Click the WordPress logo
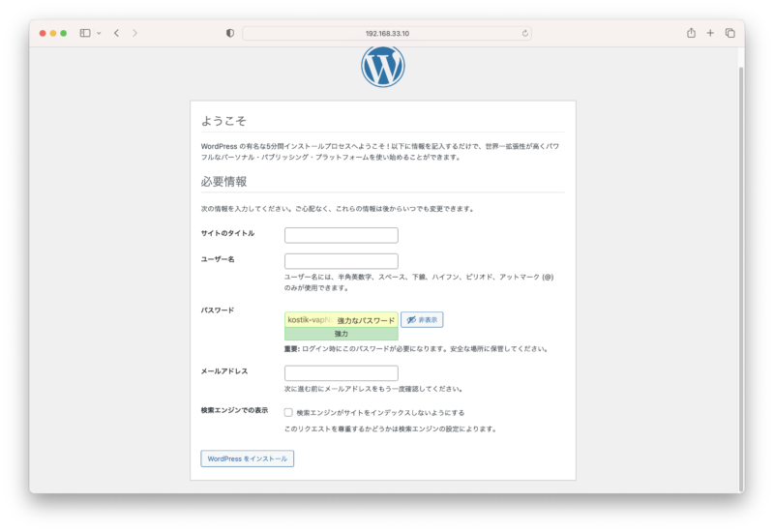Image resolution: width=774 pixels, height=532 pixels. [x=383, y=67]
